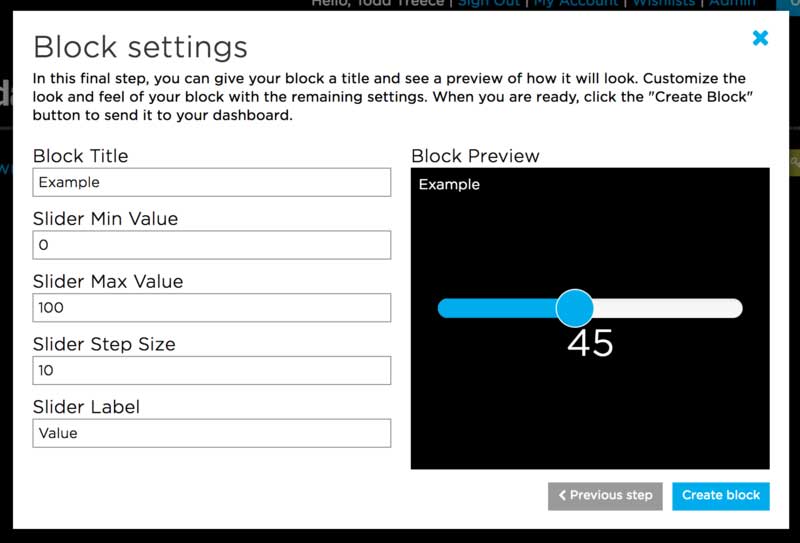
Task: Focus the Slider Label text field
Action: click(211, 433)
